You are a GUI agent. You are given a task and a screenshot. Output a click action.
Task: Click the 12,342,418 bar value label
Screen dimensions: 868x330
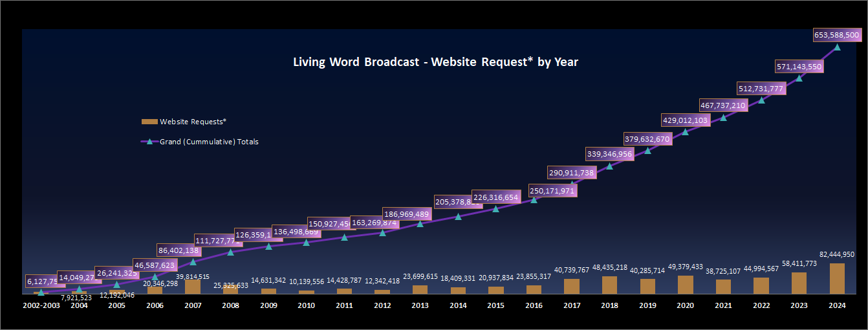tap(382, 281)
